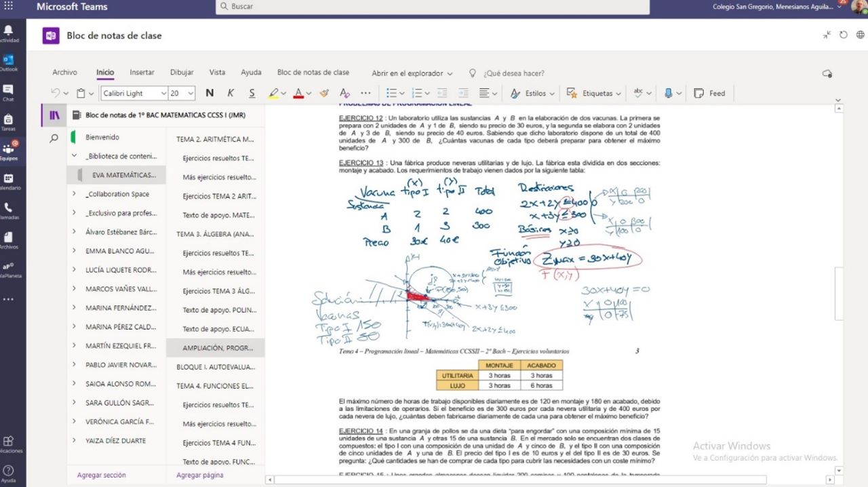868x487 pixels.
Task: Toggle italic formatting (K button)
Action: coord(231,94)
